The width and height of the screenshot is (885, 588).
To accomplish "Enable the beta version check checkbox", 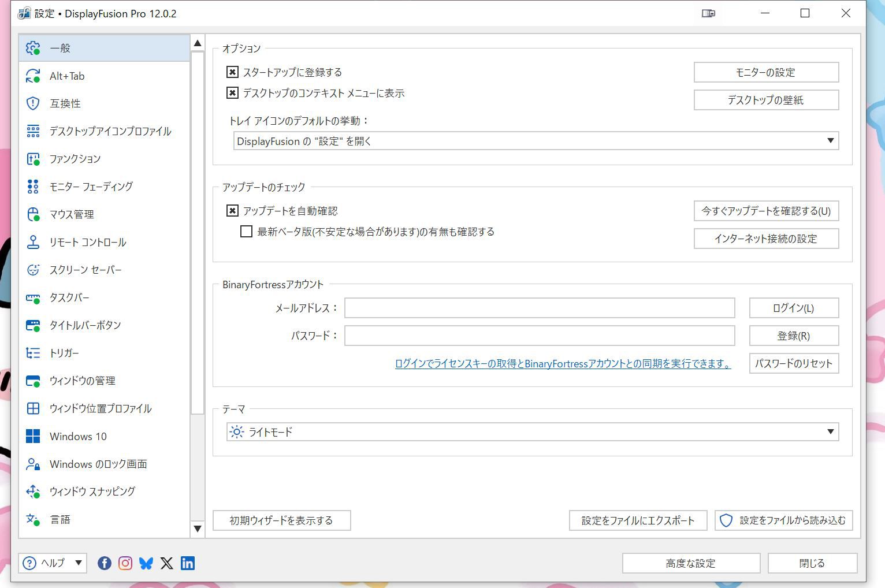I will click(x=246, y=231).
